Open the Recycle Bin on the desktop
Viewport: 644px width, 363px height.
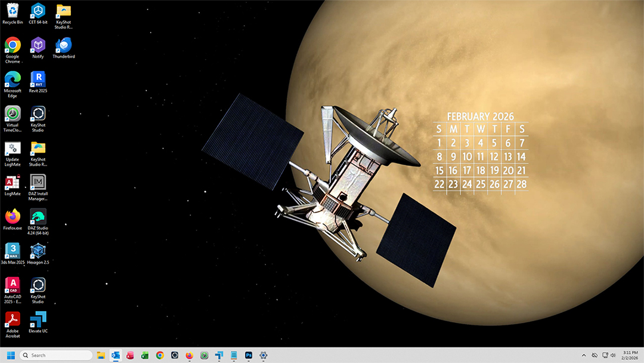click(13, 11)
